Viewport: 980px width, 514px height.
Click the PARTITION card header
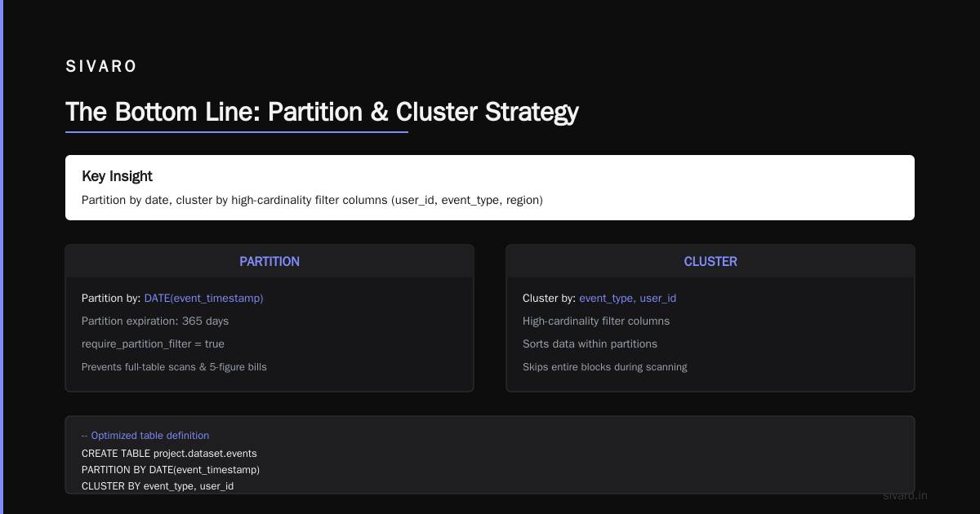(x=269, y=262)
